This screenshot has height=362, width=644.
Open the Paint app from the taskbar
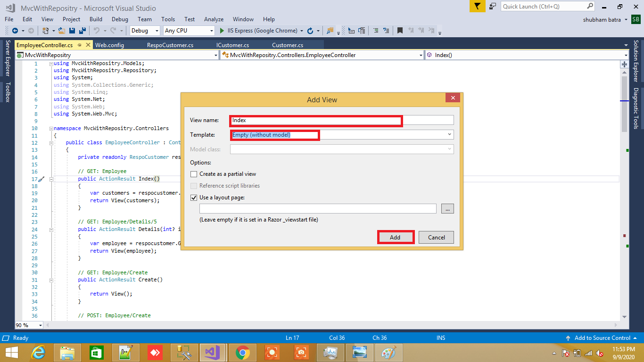tap(389, 352)
